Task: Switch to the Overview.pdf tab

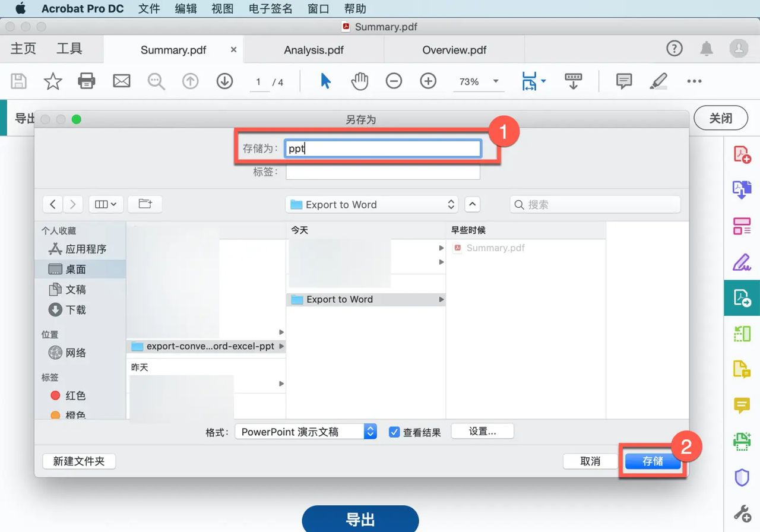Action: tap(454, 50)
